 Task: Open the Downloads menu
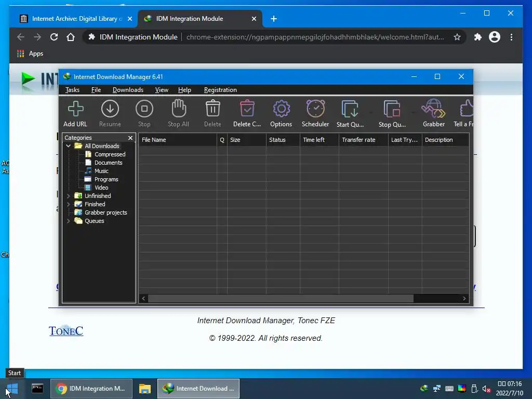tap(128, 90)
